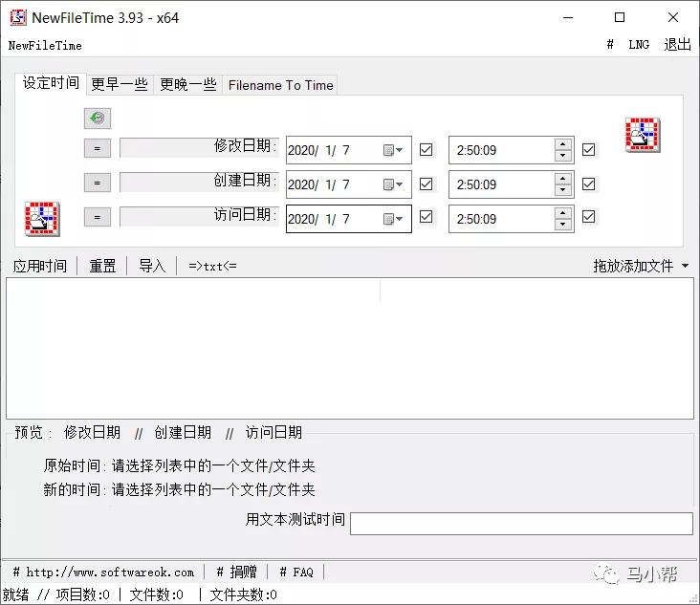The width and height of the screenshot is (700, 605).
Task: Open the Filename To Time tab
Action: (281, 85)
